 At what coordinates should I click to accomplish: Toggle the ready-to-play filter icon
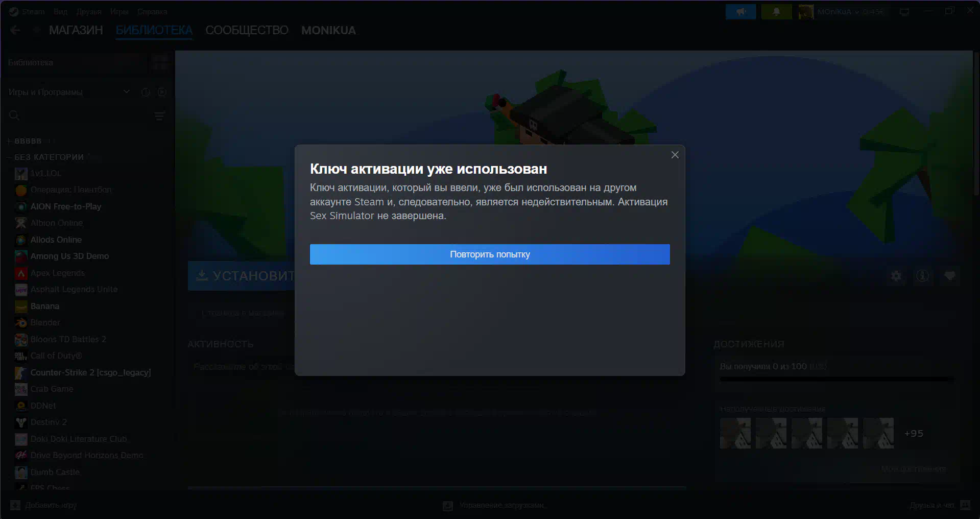coord(162,92)
